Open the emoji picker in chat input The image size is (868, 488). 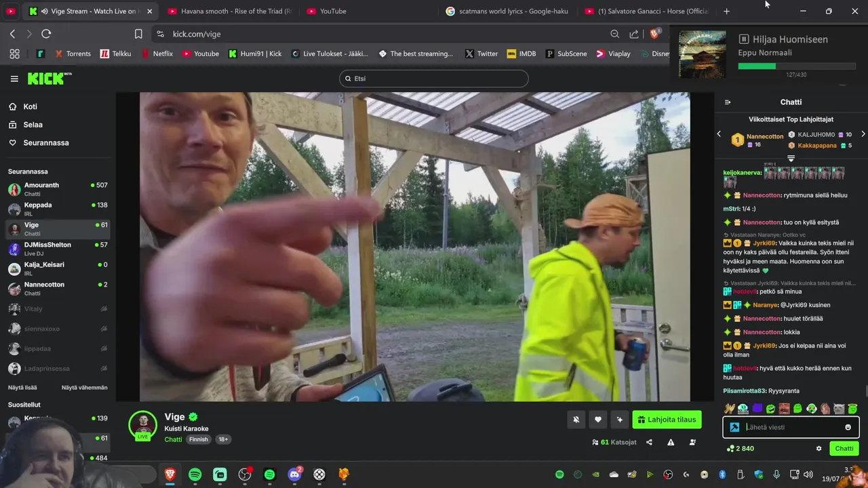click(x=848, y=427)
